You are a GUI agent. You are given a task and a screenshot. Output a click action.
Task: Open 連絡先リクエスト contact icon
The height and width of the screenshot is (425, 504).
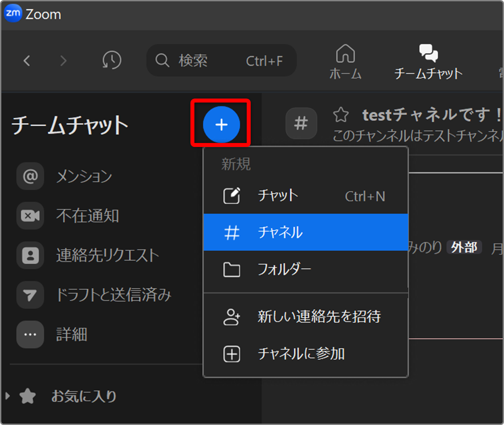point(30,255)
